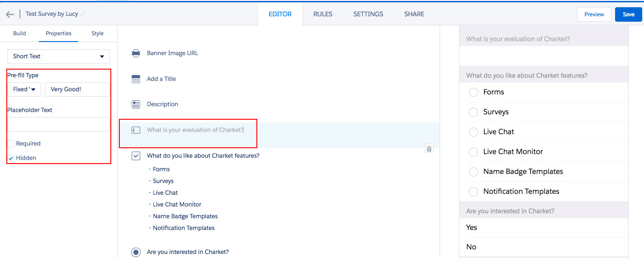Click the Save button
Viewport: 644px width, 258px height.
coord(628,14)
